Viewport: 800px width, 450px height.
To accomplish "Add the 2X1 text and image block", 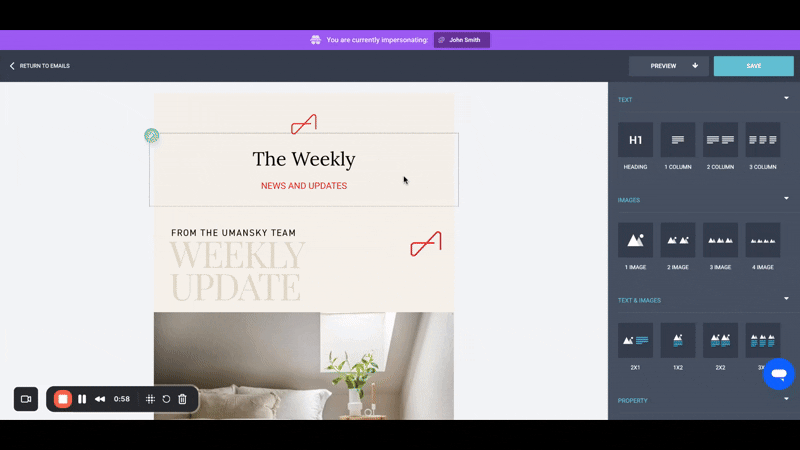I will [x=635, y=340].
